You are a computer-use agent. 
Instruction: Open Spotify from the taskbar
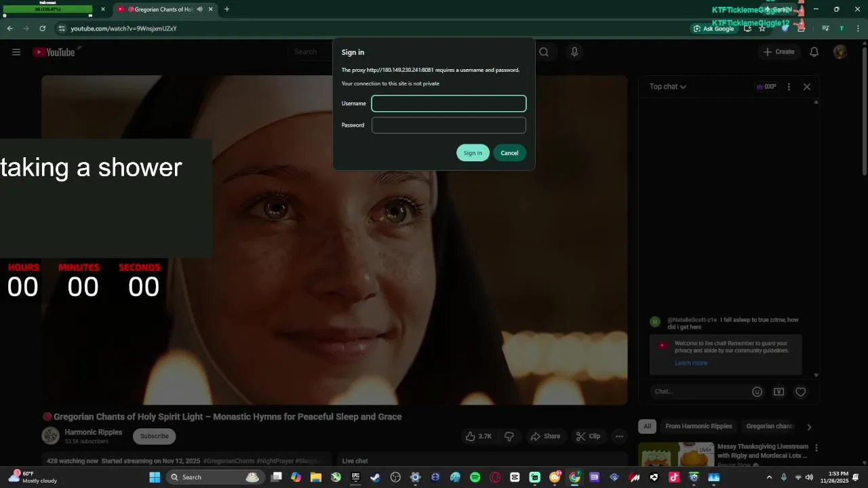pos(475,477)
